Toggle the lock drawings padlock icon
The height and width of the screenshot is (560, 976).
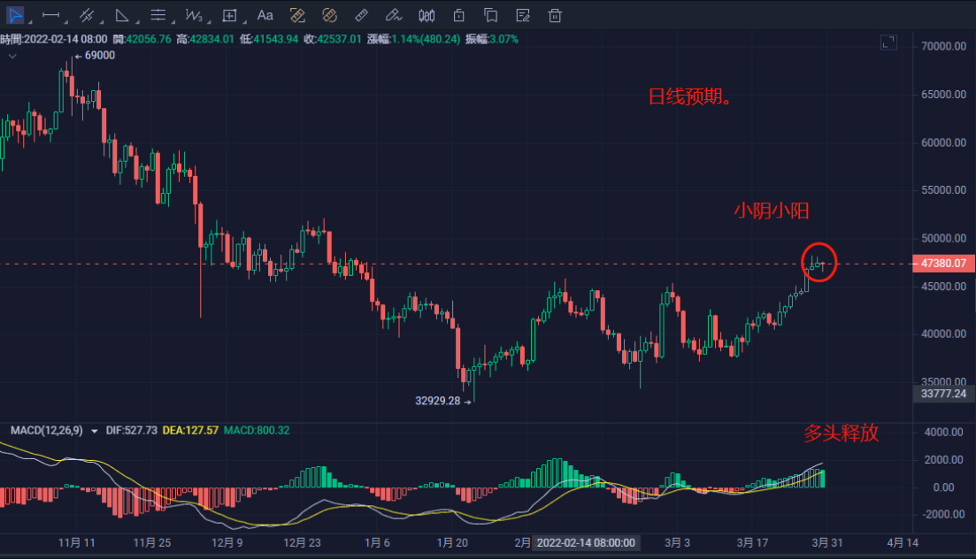click(458, 15)
